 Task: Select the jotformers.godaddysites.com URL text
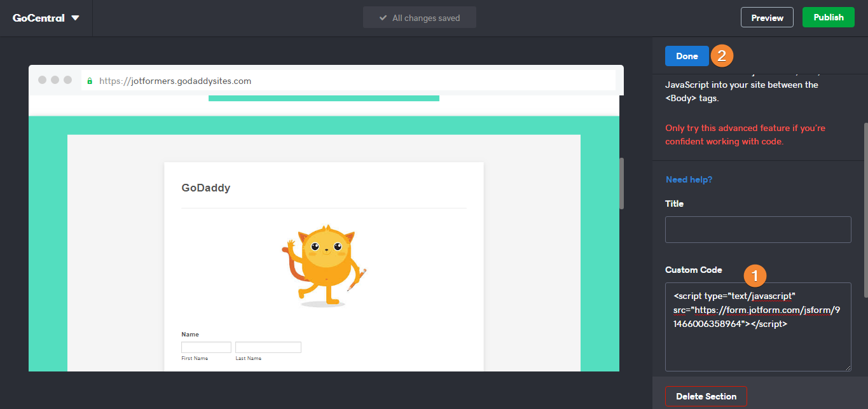(175, 81)
